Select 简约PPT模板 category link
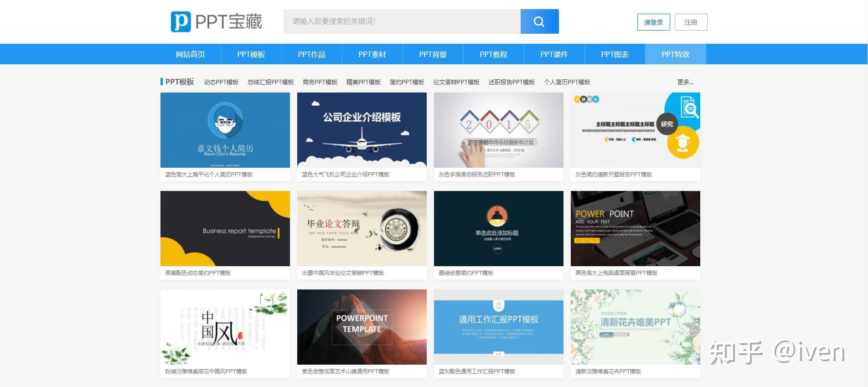 click(407, 82)
